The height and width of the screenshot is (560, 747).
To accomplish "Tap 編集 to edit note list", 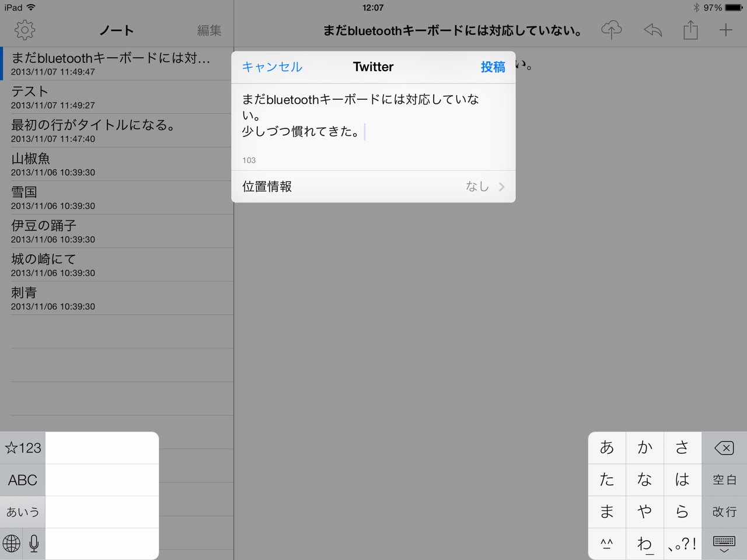I will [x=209, y=30].
